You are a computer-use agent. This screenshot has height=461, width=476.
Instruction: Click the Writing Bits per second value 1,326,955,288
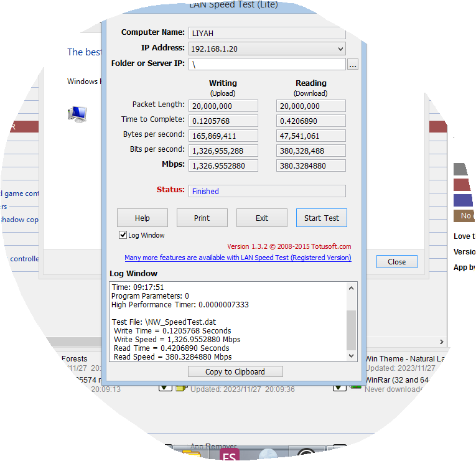click(223, 151)
